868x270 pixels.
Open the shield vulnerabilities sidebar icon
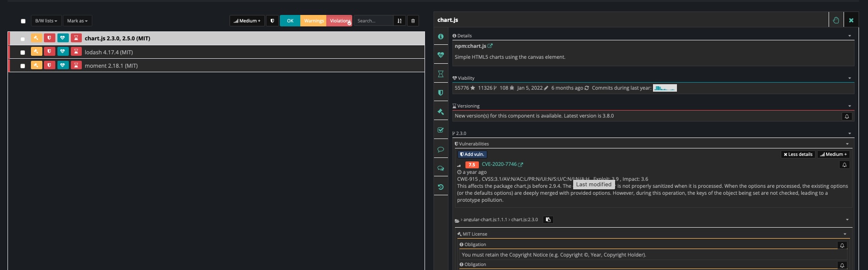[x=440, y=93]
